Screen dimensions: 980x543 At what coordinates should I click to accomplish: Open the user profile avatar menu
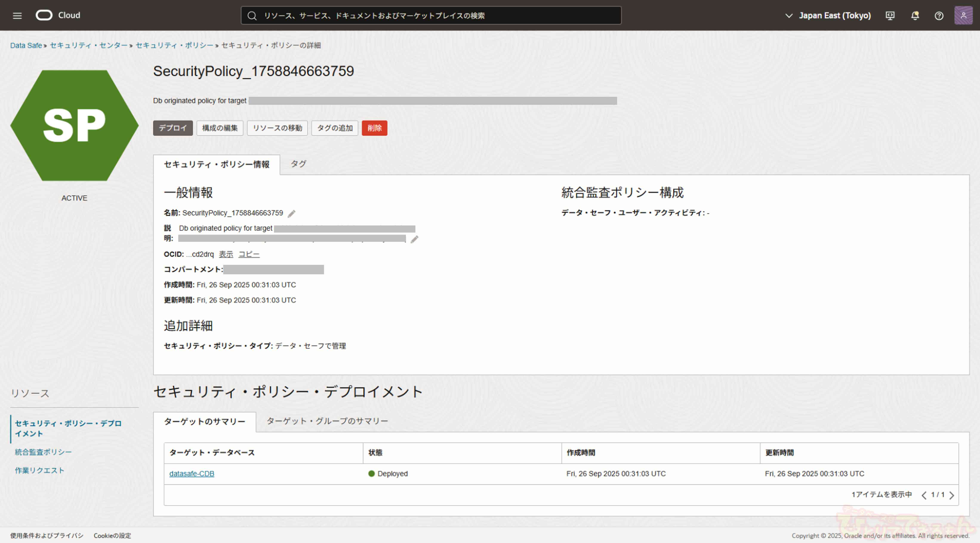click(x=963, y=16)
